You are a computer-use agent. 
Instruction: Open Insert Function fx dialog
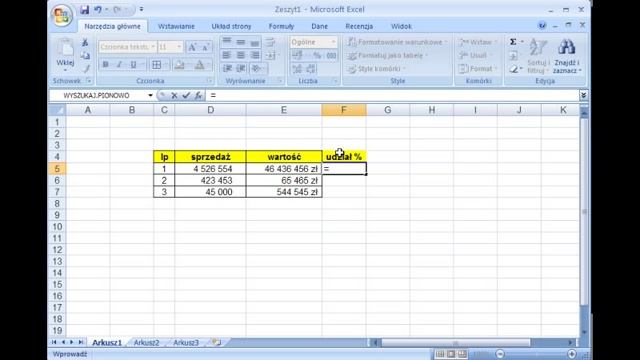click(198, 96)
